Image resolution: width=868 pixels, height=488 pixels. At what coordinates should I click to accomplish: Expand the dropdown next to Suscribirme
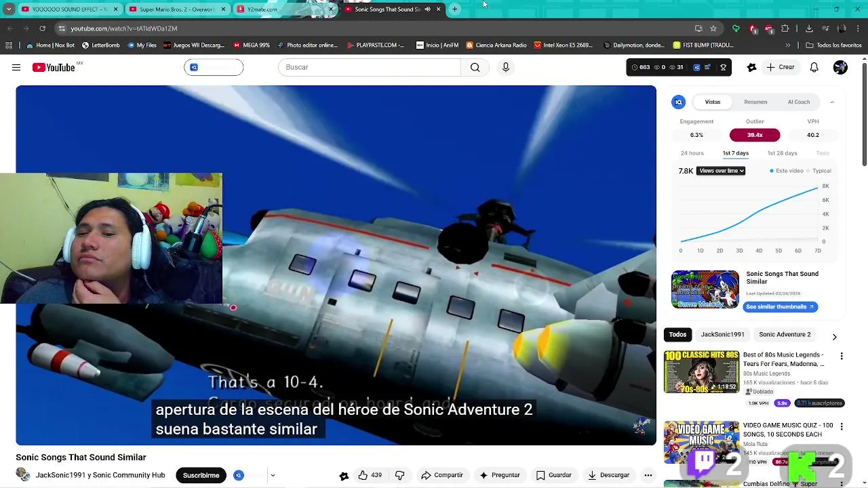tap(273, 475)
